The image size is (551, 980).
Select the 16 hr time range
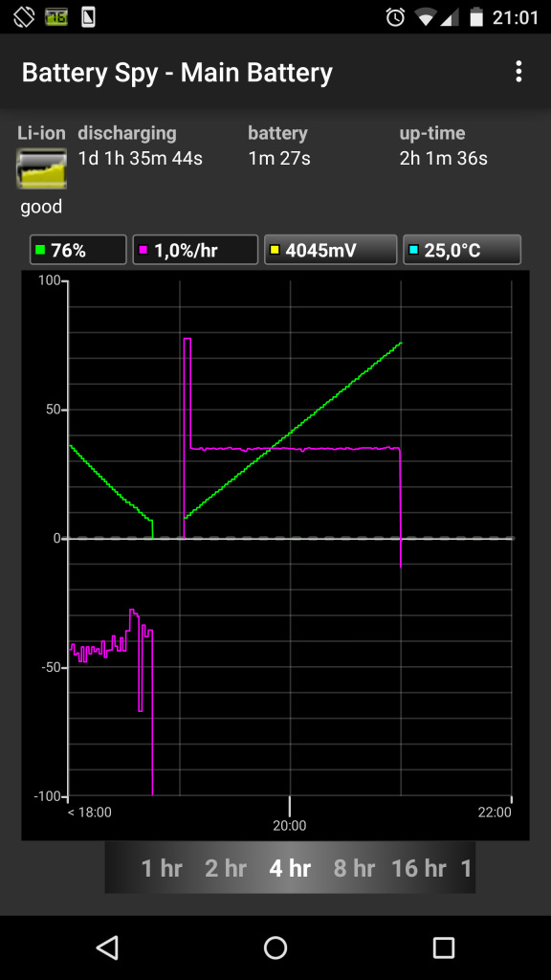pyautogui.click(x=419, y=868)
